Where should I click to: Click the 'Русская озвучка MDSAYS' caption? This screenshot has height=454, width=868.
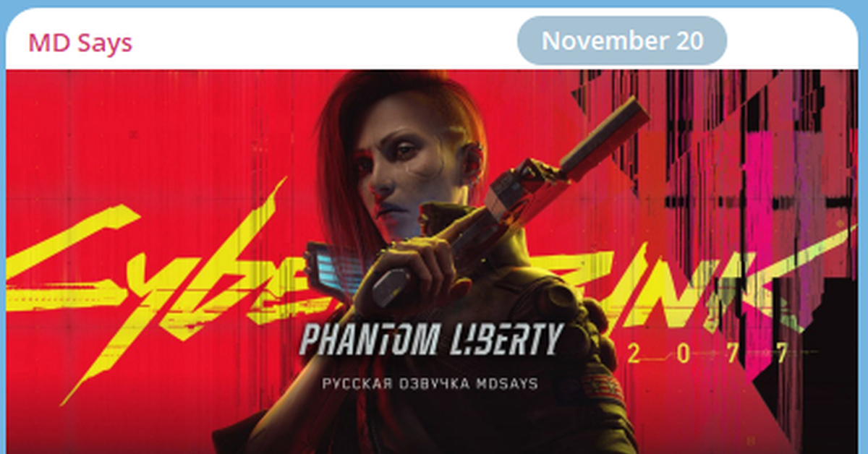coord(430,383)
